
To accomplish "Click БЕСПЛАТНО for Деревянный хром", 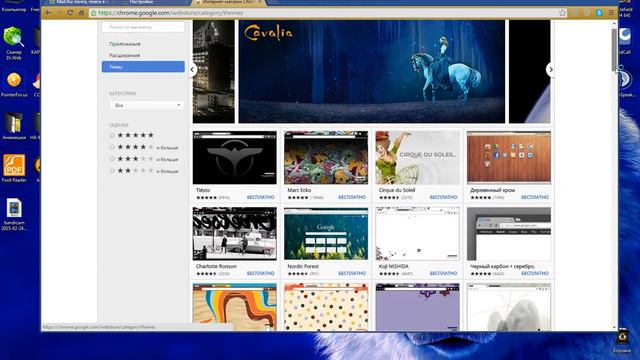I will (535, 197).
